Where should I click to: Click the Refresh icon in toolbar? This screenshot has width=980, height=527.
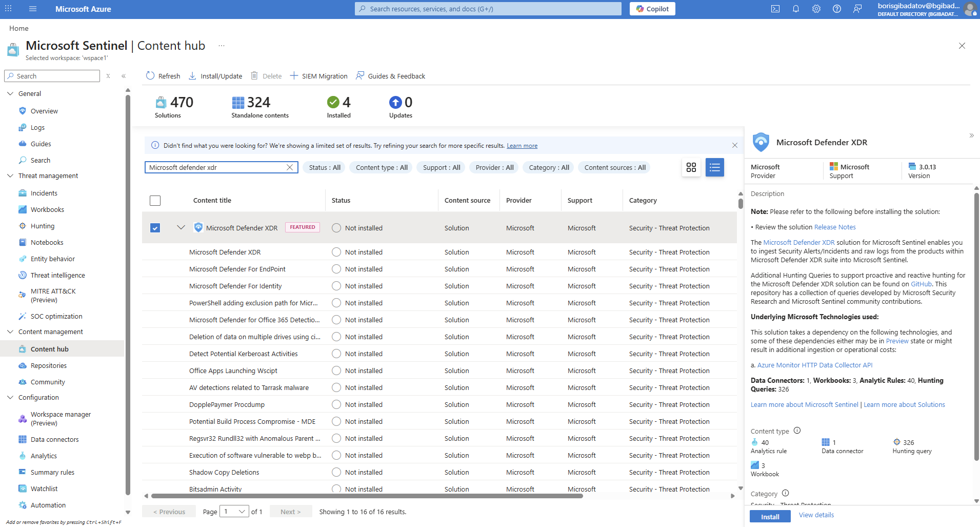tap(150, 76)
